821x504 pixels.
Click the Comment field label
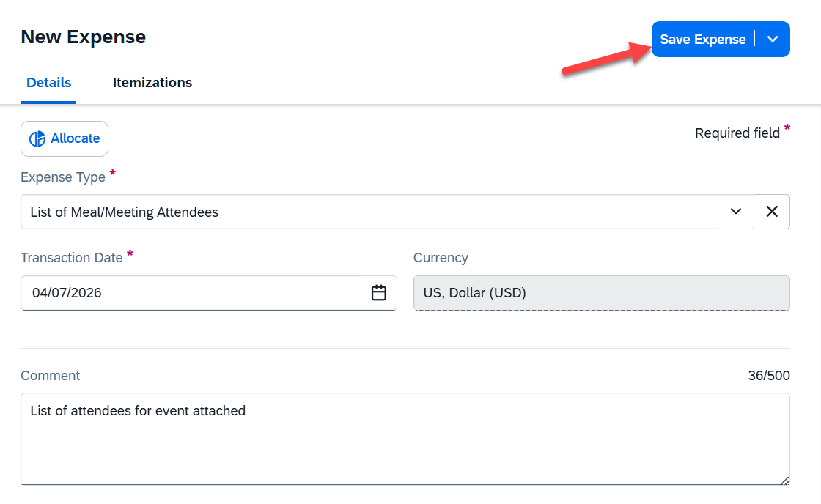click(51, 376)
